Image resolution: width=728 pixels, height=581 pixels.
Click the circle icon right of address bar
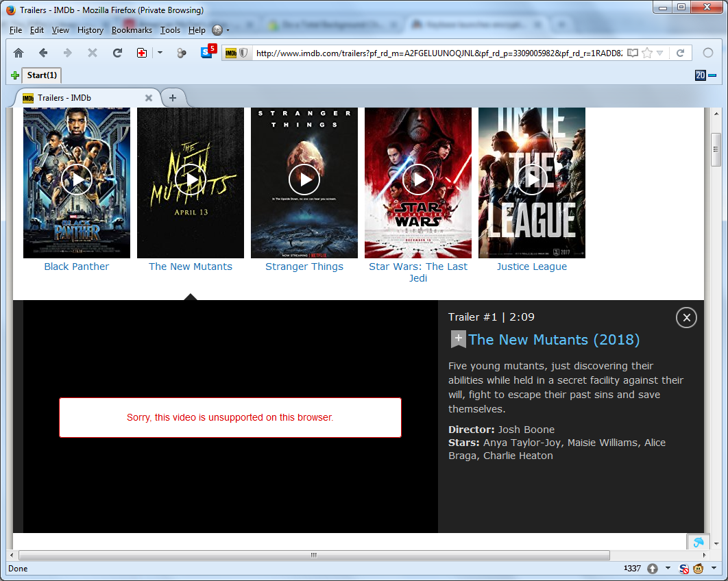pyautogui.click(x=708, y=53)
